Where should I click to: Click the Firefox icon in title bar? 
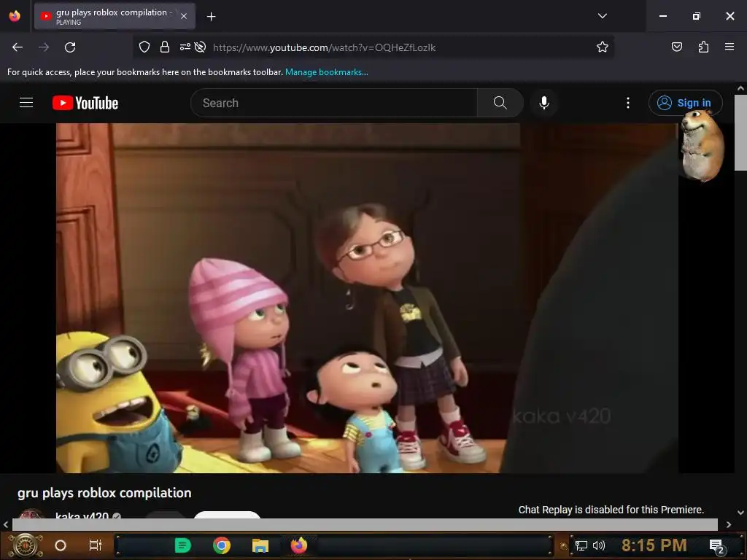15,16
